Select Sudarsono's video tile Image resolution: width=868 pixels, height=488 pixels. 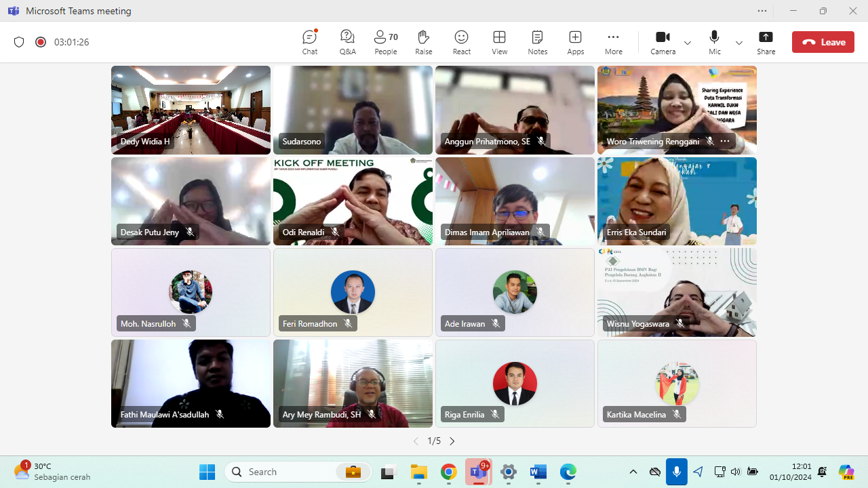click(353, 108)
